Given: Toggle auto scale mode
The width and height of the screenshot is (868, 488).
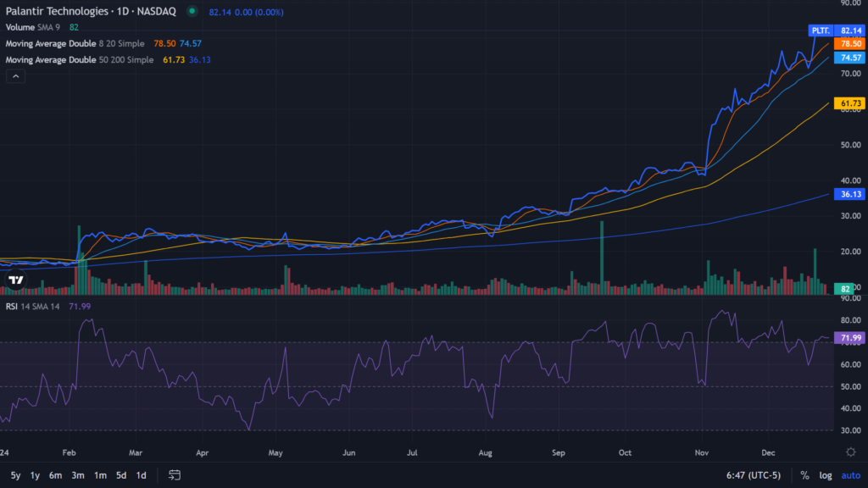Looking at the screenshot, I should tap(850, 475).
